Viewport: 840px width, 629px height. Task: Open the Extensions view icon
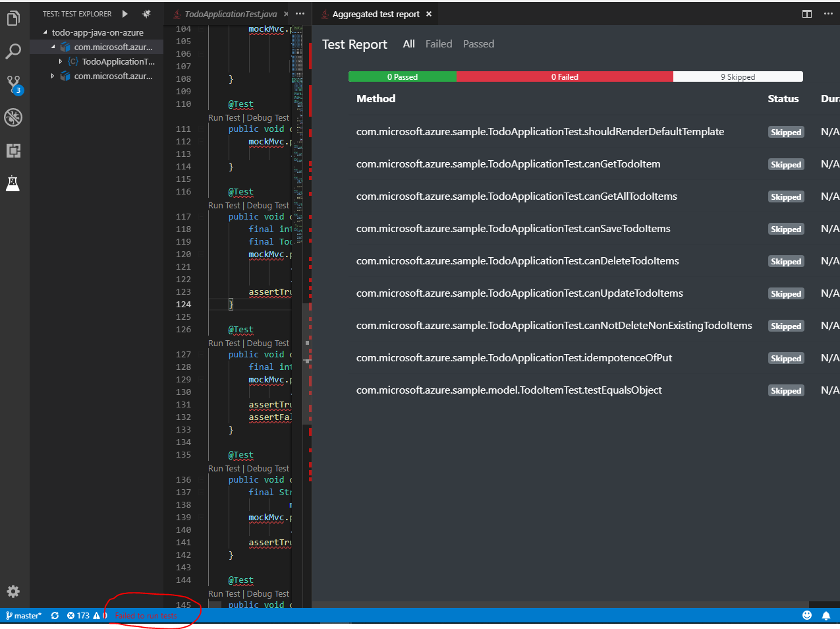[x=13, y=150]
